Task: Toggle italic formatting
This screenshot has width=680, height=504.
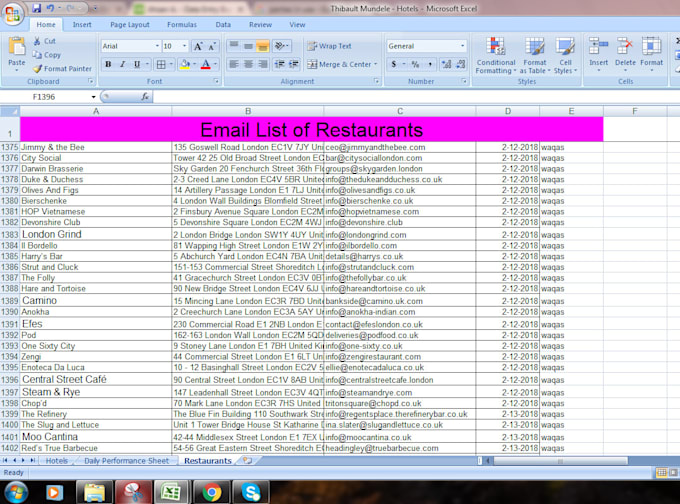Action: coord(123,64)
